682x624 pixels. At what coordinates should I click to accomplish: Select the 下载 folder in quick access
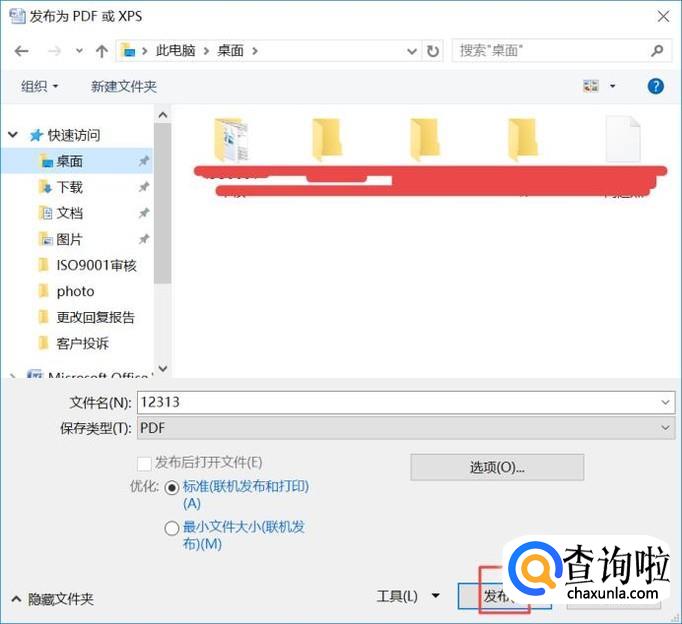tap(69, 187)
